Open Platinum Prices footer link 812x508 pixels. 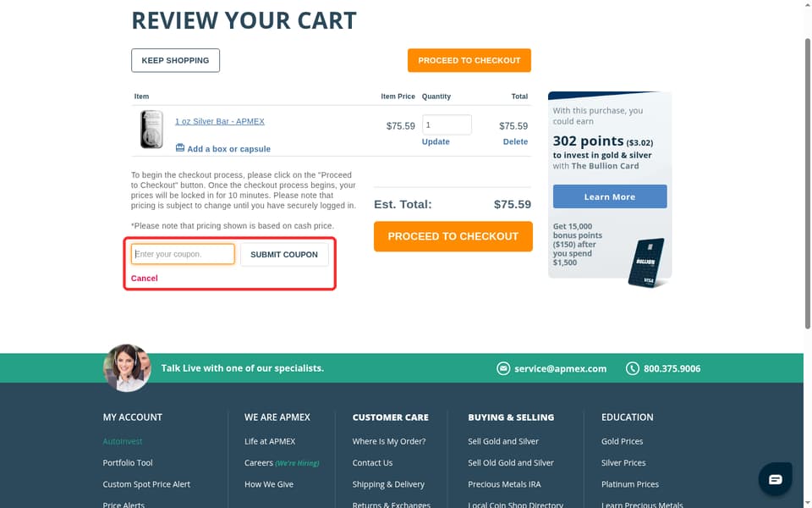point(629,484)
